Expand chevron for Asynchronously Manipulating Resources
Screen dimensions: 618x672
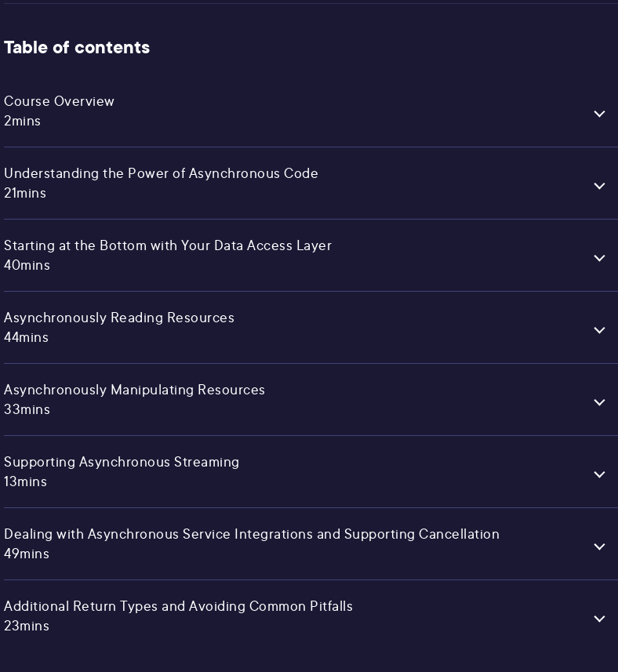point(599,402)
